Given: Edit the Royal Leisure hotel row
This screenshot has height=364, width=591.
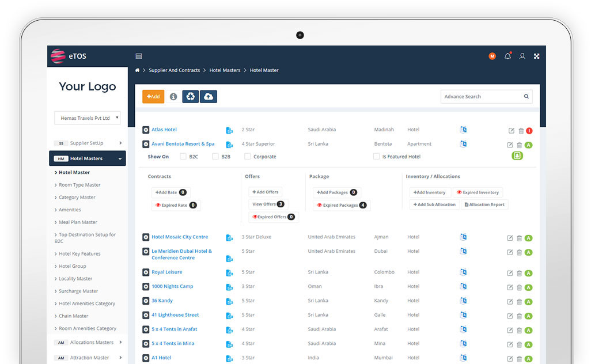Looking at the screenshot, I should [x=510, y=273].
